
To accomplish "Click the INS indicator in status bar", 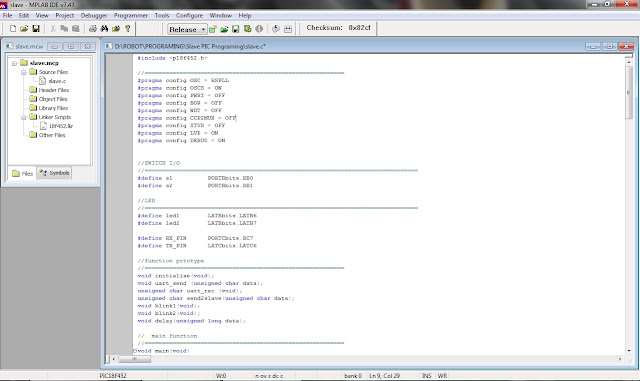I will [427, 376].
